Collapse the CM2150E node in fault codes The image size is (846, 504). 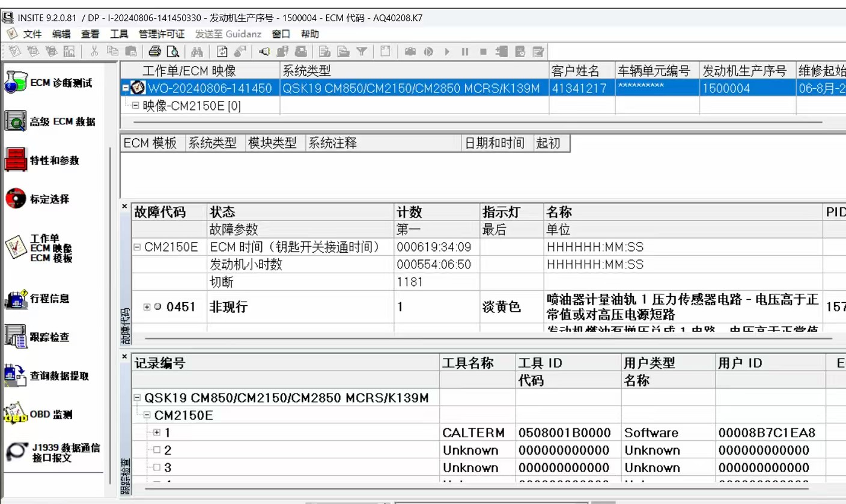(x=137, y=247)
